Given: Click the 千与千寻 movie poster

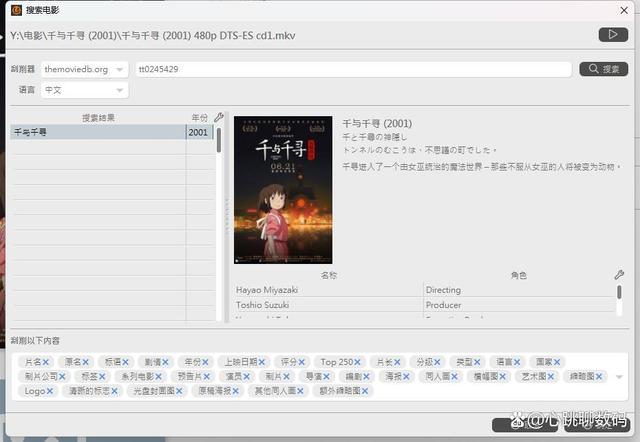Looking at the screenshot, I should [x=283, y=190].
